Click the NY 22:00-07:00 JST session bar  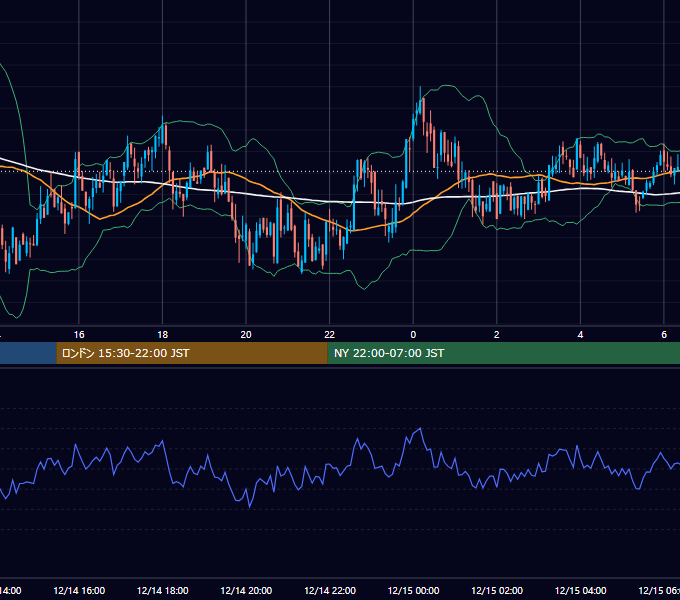(503, 353)
